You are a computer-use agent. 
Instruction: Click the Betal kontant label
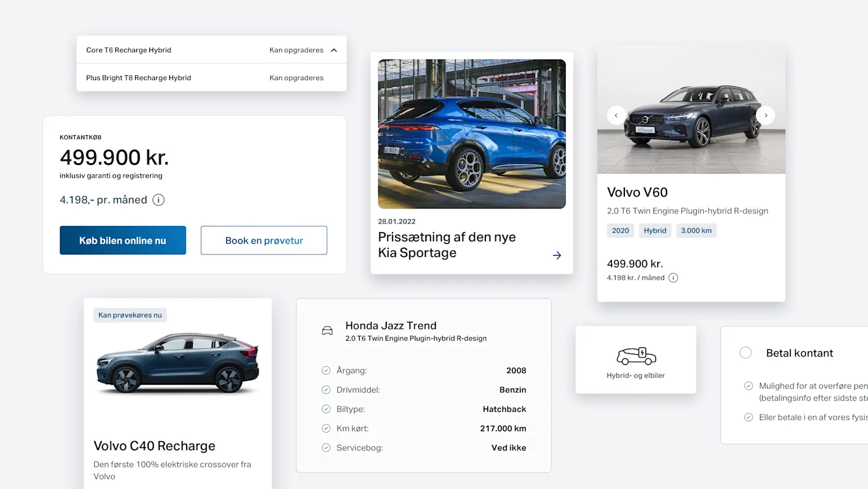point(800,353)
